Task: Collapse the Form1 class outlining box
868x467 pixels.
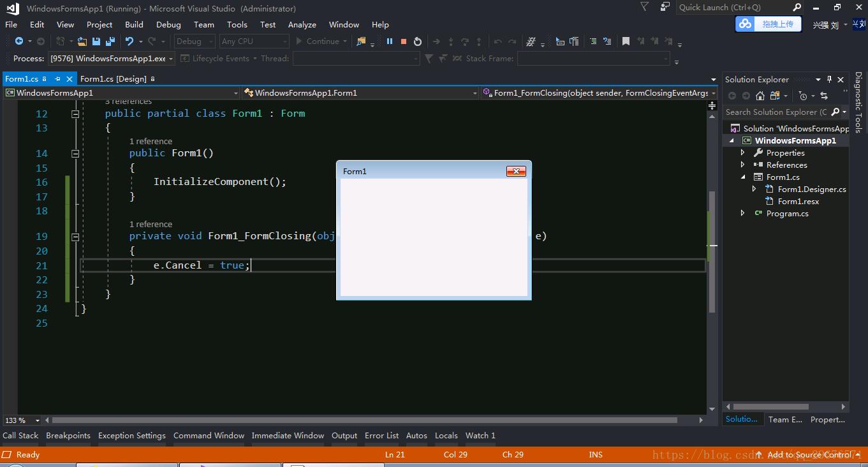Action: pyautogui.click(x=75, y=114)
